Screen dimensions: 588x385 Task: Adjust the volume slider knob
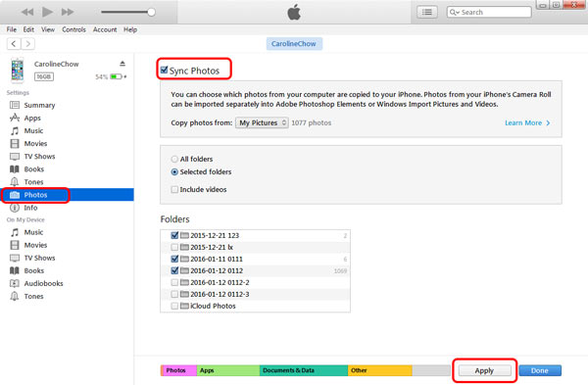pyautogui.click(x=152, y=12)
